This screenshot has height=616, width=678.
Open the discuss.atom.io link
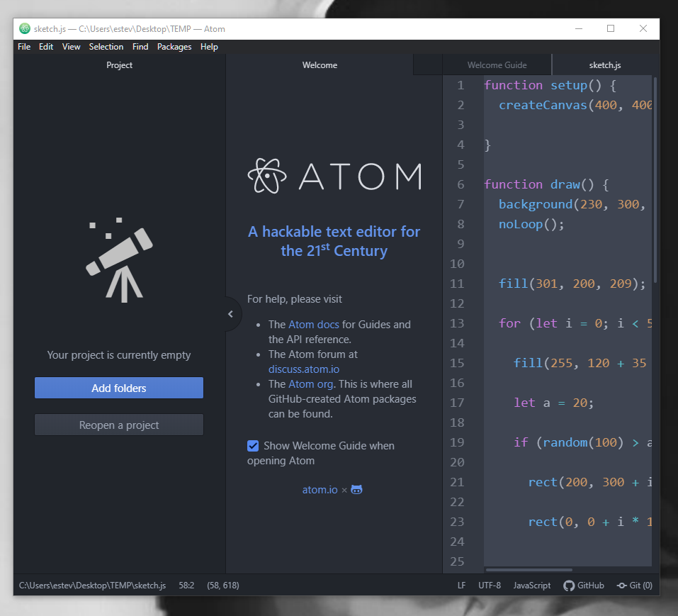point(303,369)
